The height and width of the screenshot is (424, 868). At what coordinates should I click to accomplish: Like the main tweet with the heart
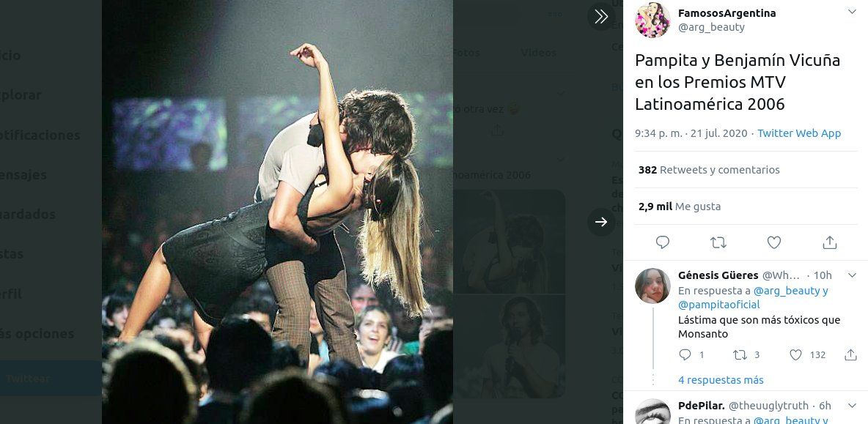click(773, 242)
